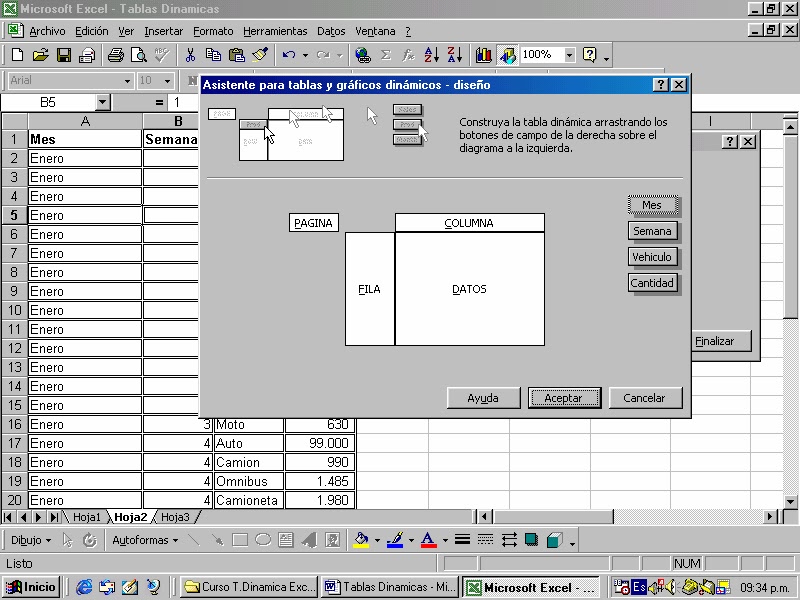Insert a text box from Drawing toolbar
This screenshot has width=800, height=600.
(286, 540)
